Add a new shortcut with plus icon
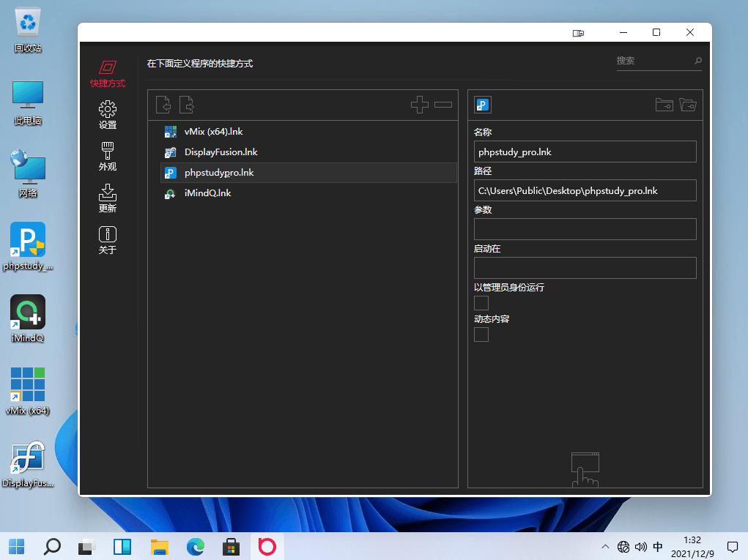This screenshot has width=748, height=560. pos(420,105)
